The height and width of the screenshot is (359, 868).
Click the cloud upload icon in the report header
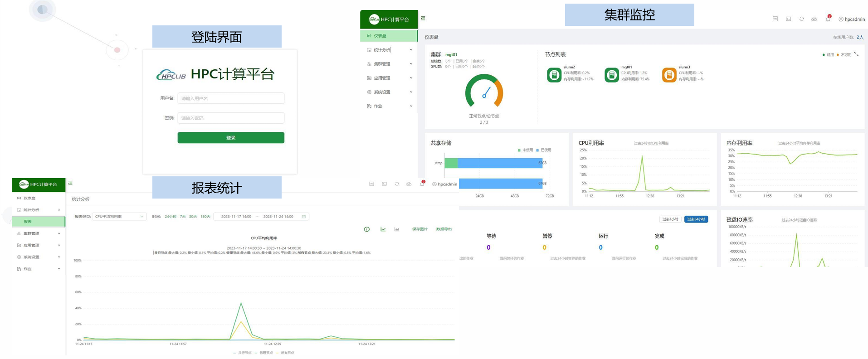409,184
